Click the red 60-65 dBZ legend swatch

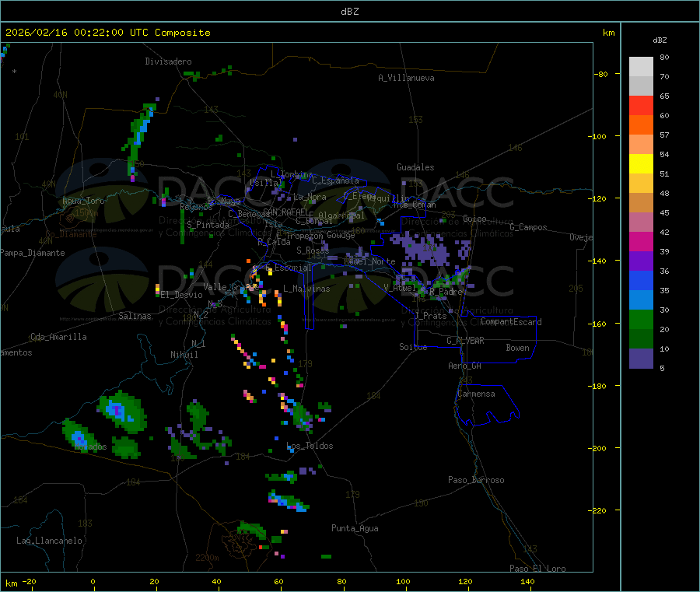click(641, 105)
